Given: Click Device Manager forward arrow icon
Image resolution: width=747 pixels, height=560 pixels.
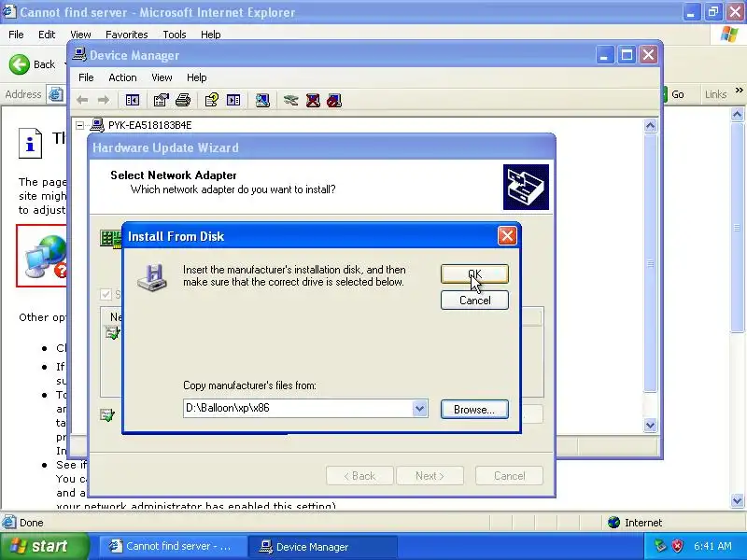Looking at the screenshot, I should [104, 100].
